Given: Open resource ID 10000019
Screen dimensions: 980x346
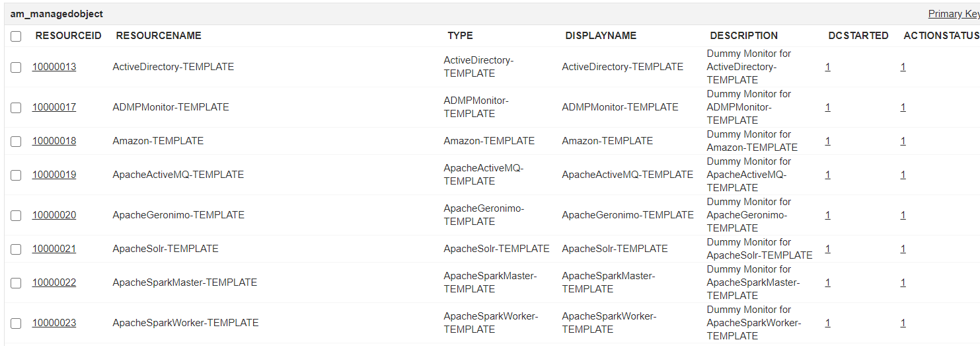Looking at the screenshot, I should [54, 175].
